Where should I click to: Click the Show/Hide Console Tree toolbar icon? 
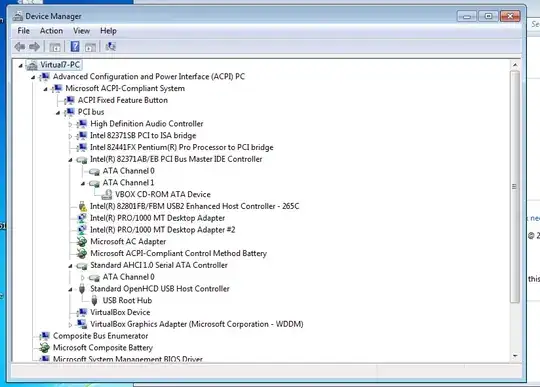click(x=55, y=47)
